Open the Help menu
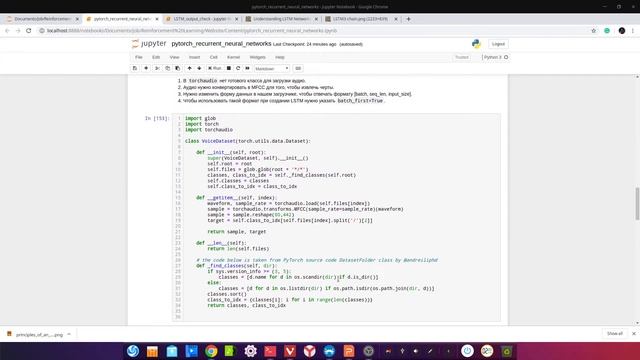The width and height of the screenshot is (640, 360). [x=280, y=57]
